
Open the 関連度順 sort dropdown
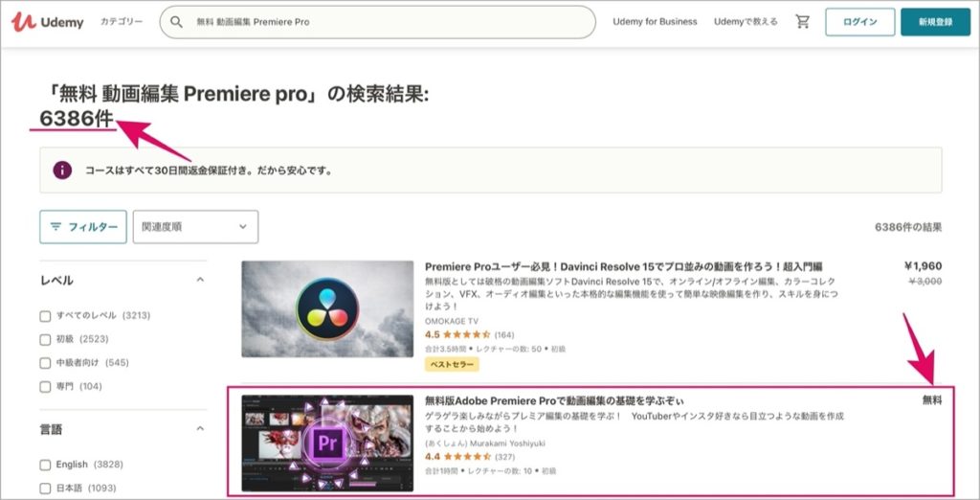point(195,227)
